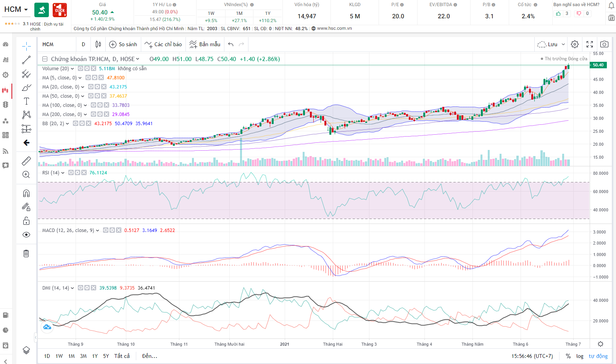Pick the ruler measure tool
This screenshot has height=364, width=616.
point(26,161)
